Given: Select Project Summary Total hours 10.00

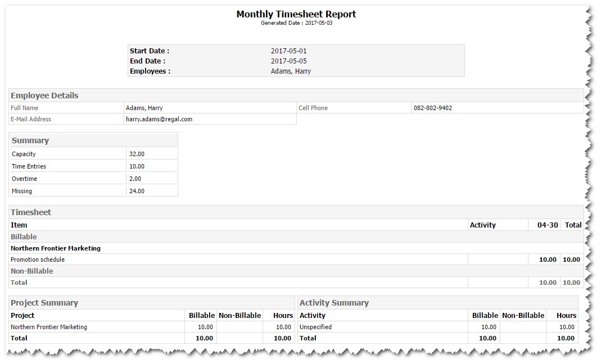Looking at the screenshot, I should (x=282, y=338).
